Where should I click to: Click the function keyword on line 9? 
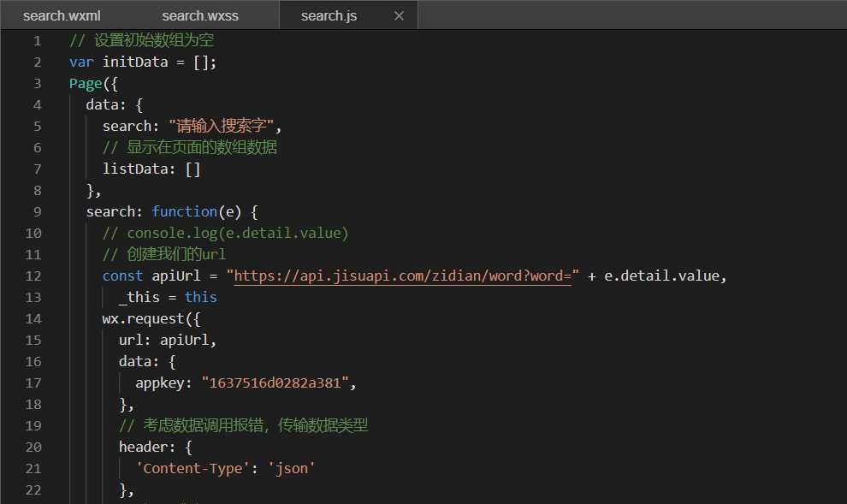click(x=184, y=211)
